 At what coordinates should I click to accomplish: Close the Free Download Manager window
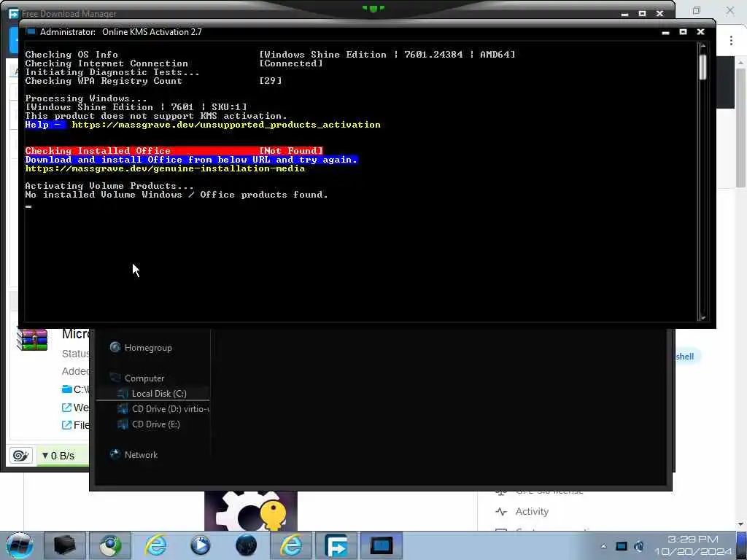click(x=659, y=14)
